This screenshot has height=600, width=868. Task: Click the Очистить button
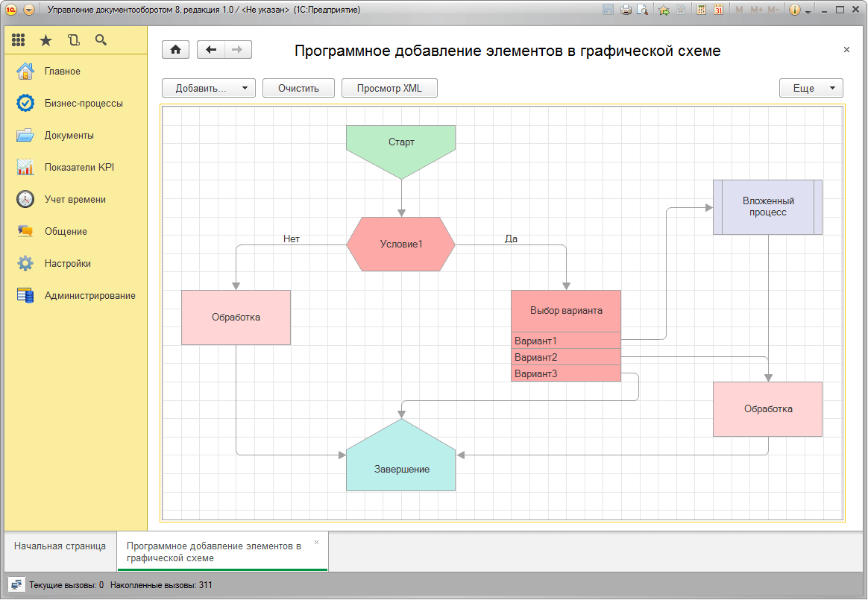click(298, 88)
